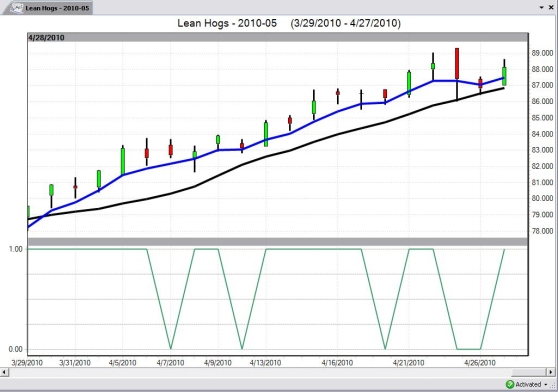The width and height of the screenshot is (558, 392).
Task: Click the green candlestick at 4/5/2010
Action: pyautogui.click(x=123, y=161)
